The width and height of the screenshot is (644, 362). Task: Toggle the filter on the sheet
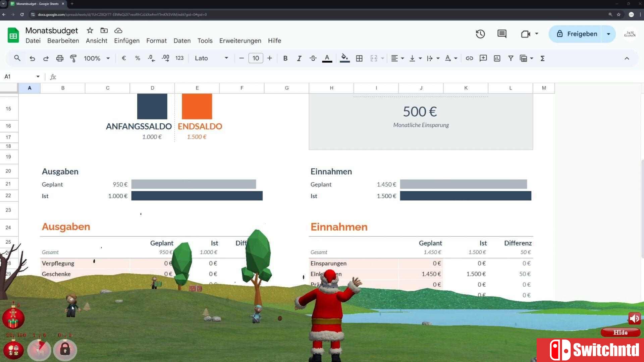click(x=511, y=58)
